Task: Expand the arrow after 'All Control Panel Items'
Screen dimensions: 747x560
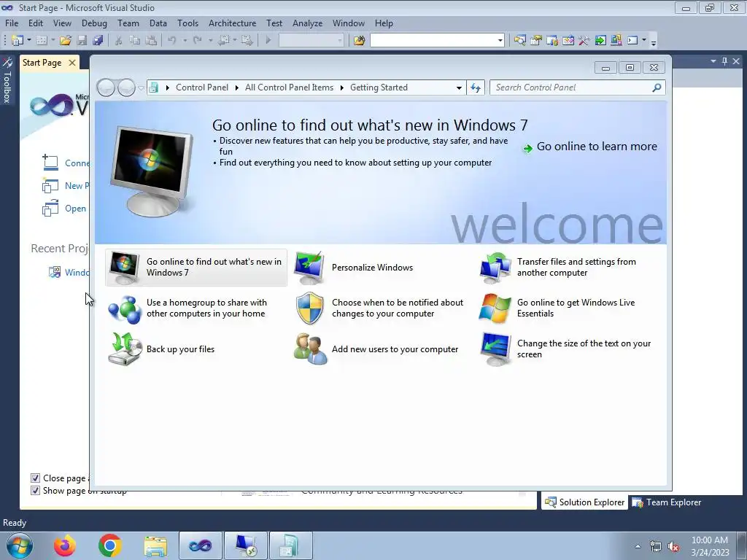Action: (341, 87)
